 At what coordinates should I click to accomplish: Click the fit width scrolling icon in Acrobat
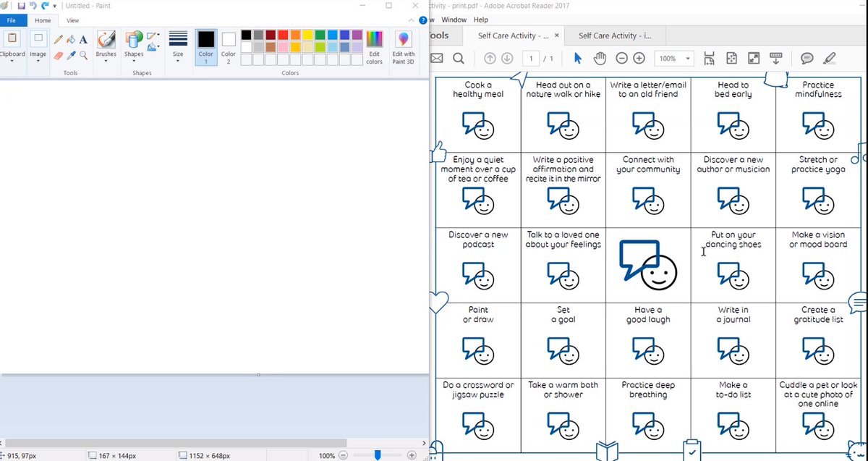[x=709, y=59]
